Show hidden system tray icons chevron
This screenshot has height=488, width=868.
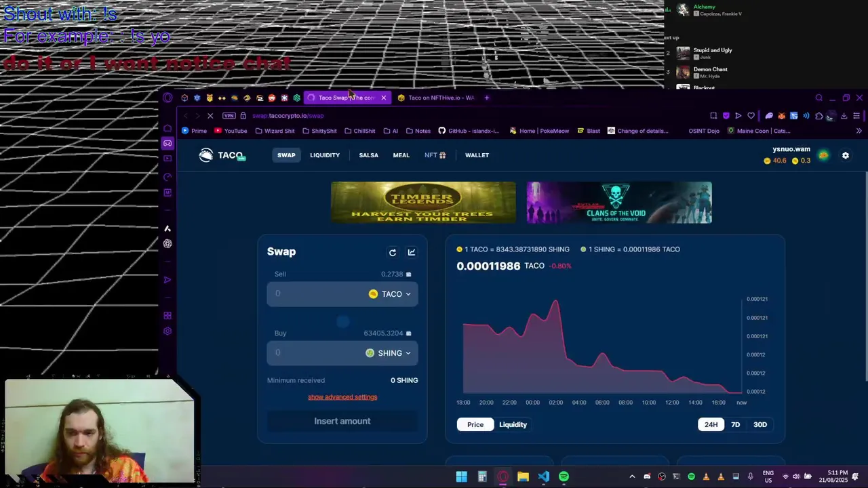pos(632,476)
